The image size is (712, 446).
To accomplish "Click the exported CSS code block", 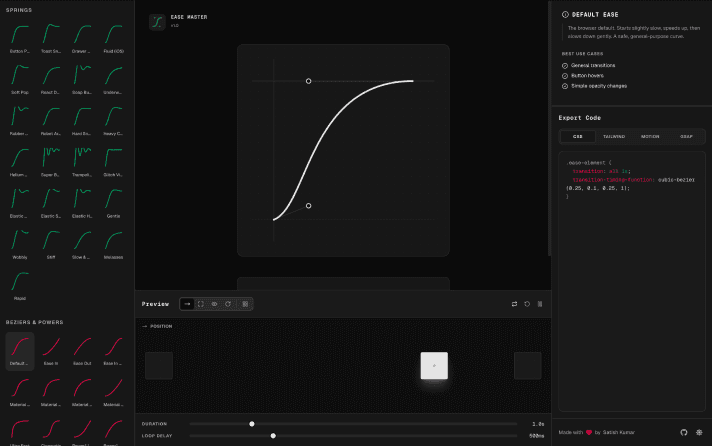I will coord(632,281).
